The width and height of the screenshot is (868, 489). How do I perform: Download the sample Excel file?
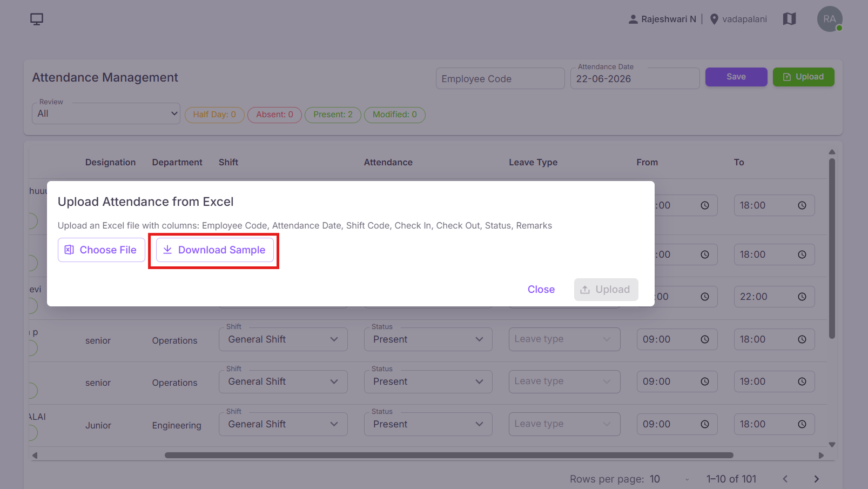point(215,250)
